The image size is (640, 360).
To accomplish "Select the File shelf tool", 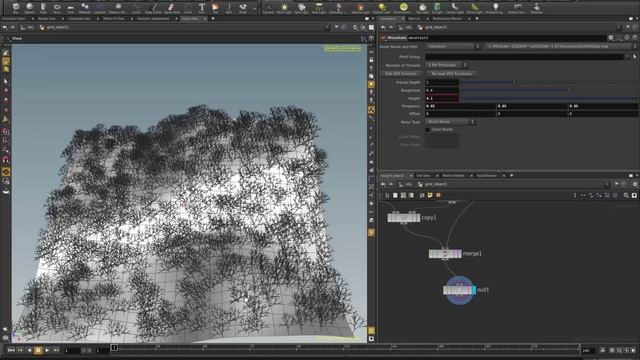I will [216, 8].
